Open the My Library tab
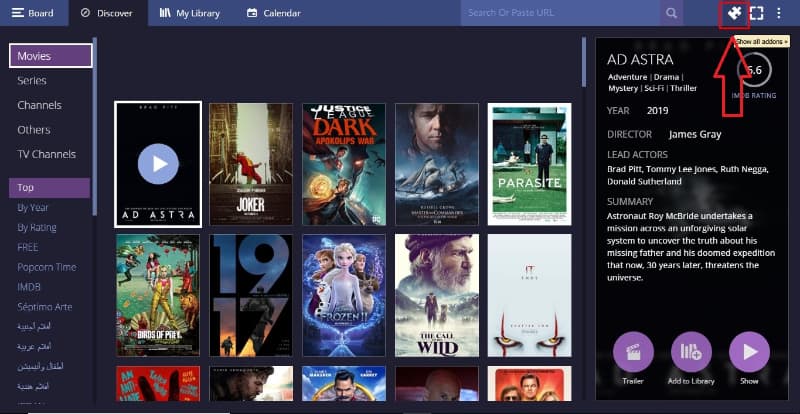800x414 pixels. click(x=190, y=13)
